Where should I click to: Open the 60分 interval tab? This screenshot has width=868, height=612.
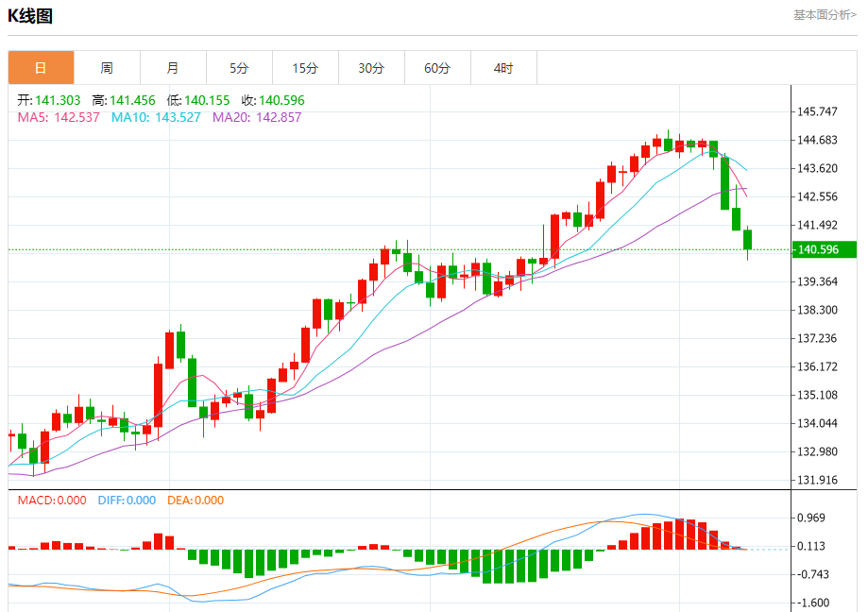437,67
